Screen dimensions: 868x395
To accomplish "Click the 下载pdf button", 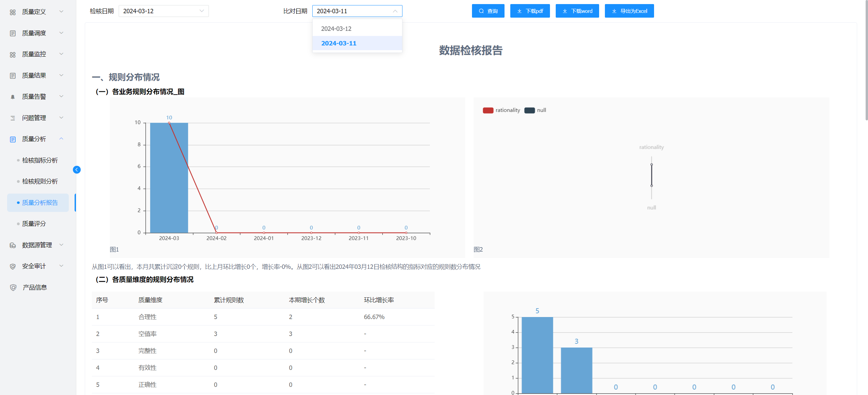I will tap(530, 11).
